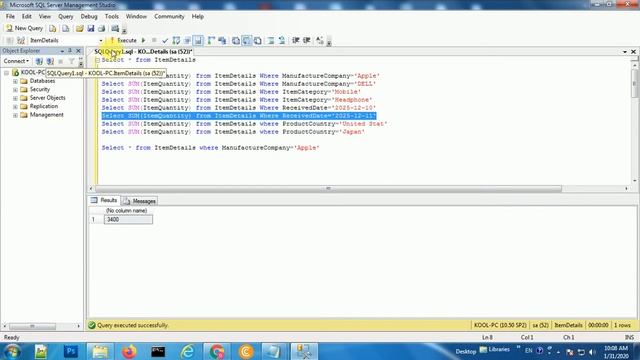Cancel executing query with stop icon
The width and height of the screenshot is (640, 360).
tap(154, 40)
